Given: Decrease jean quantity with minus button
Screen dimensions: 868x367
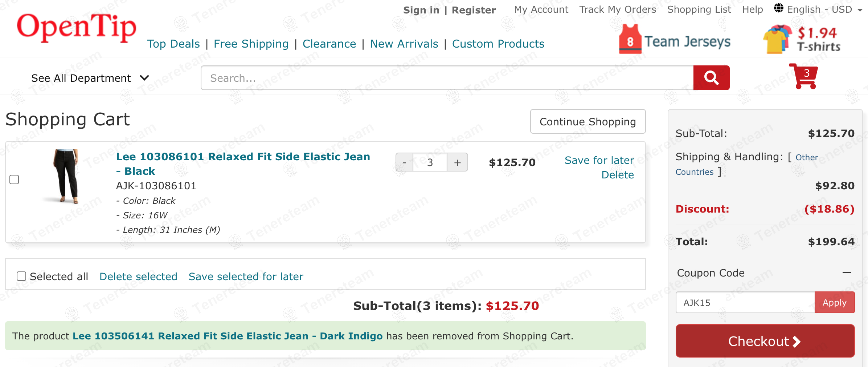Looking at the screenshot, I should pyautogui.click(x=404, y=162).
